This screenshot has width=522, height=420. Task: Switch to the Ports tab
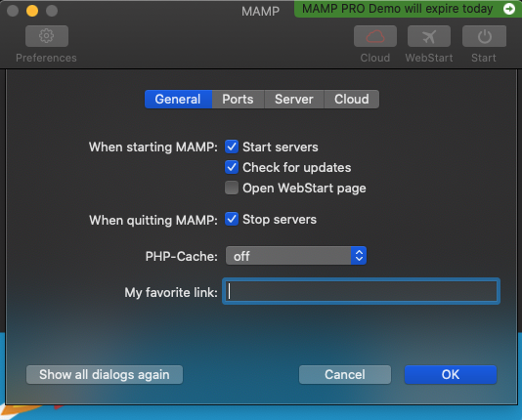239,99
